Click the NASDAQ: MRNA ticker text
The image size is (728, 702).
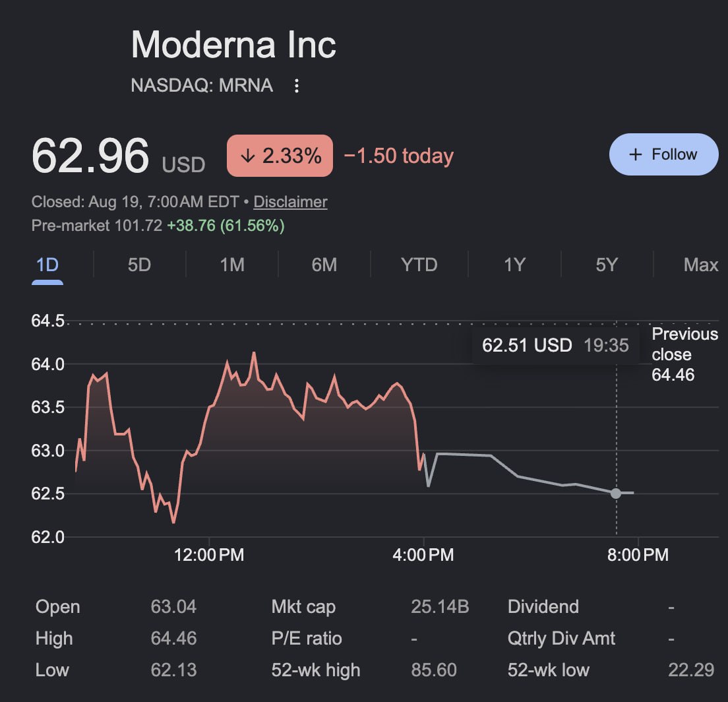point(202,86)
